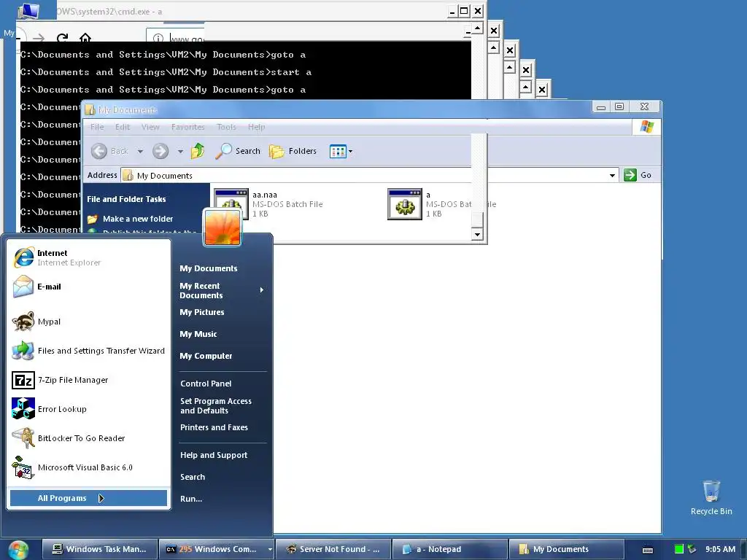Open the Tools menu
Screen dimensions: 747x560
pyautogui.click(x=226, y=127)
